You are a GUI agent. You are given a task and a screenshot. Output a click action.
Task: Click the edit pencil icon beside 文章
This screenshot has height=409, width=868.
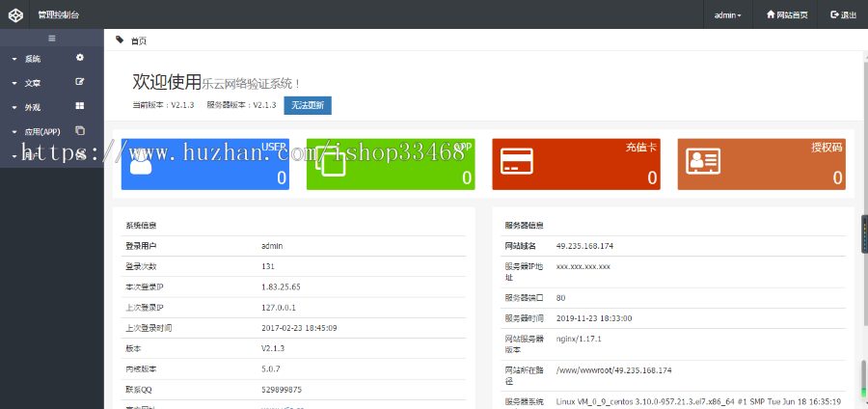[80, 82]
